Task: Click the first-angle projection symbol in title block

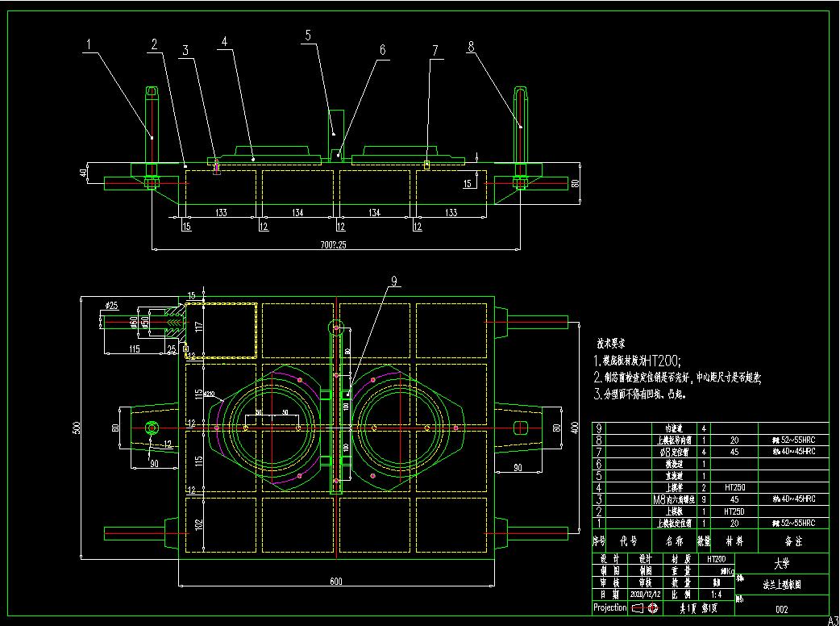Action: (x=645, y=608)
